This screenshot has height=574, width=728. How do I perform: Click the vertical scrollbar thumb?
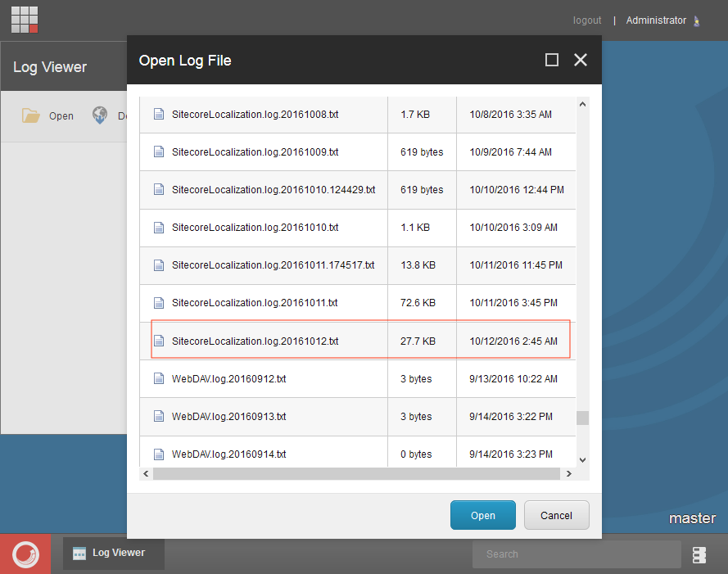[x=583, y=418]
